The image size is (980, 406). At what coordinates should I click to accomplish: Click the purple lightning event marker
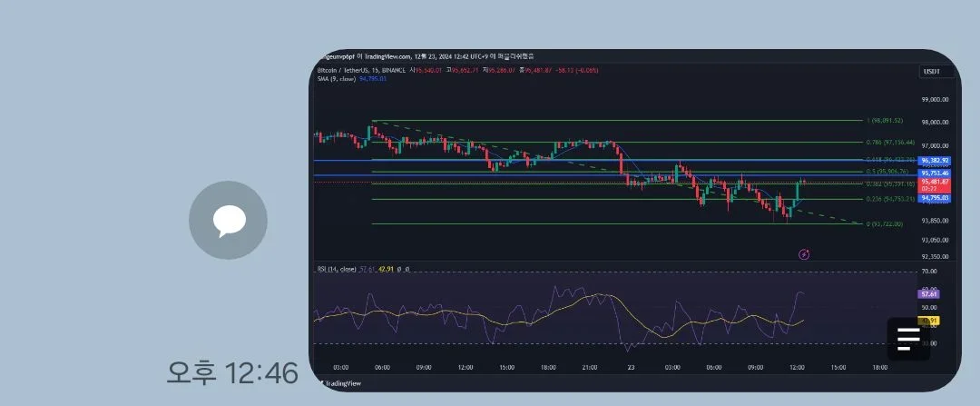[x=804, y=255]
